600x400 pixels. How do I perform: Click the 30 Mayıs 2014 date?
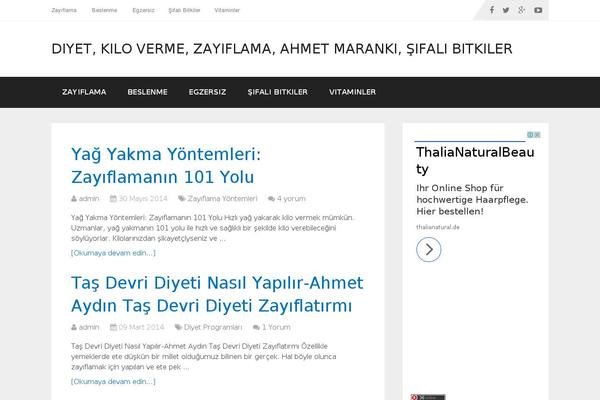pyautogui.click(x=143, y=199)
